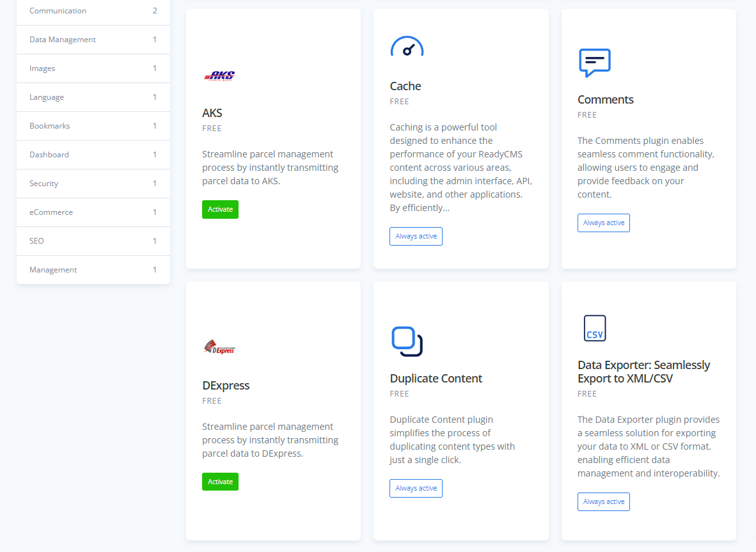Screen dimensions: 756x552
Task: Click the Data Exporter CSV file icon
Action: [594, 328]
